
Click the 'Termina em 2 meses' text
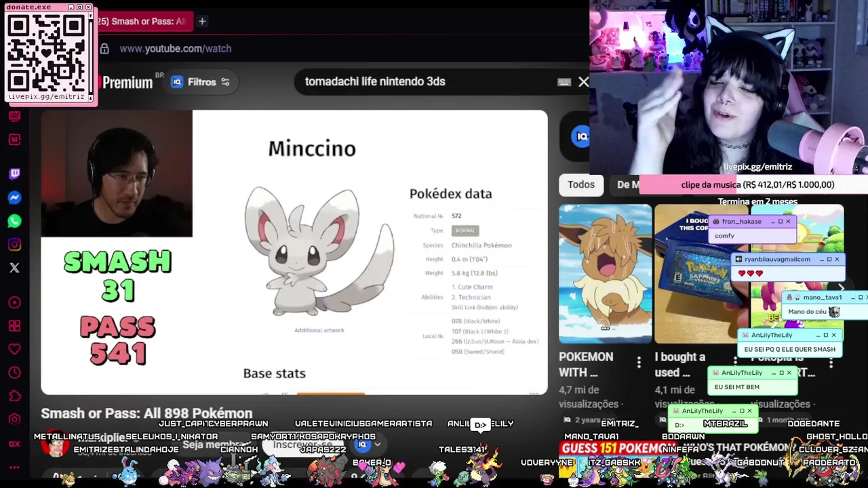pos(757,201)
